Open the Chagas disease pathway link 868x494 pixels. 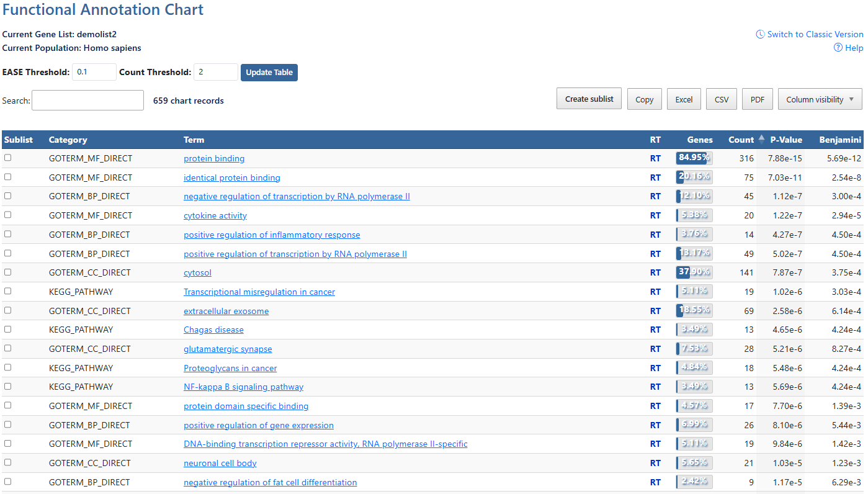213,330
